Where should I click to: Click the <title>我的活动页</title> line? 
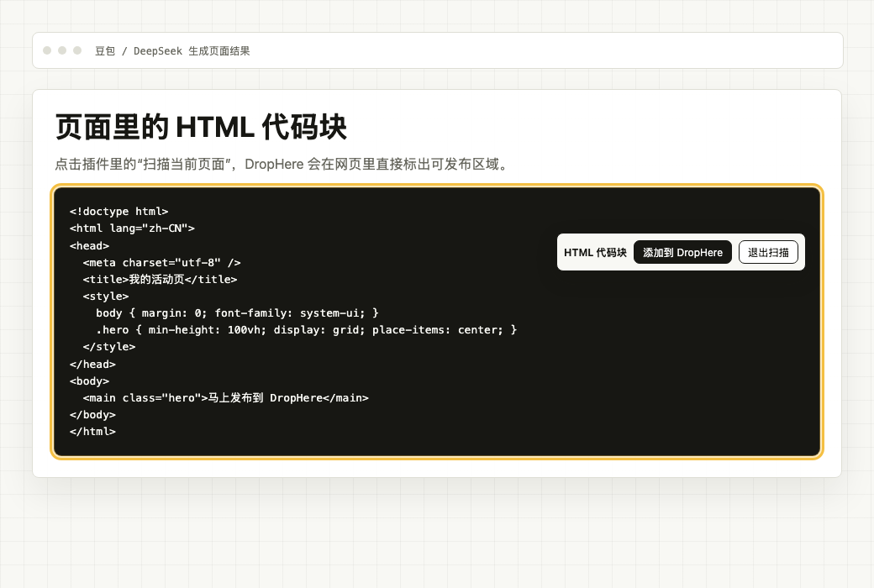[160, 279]
